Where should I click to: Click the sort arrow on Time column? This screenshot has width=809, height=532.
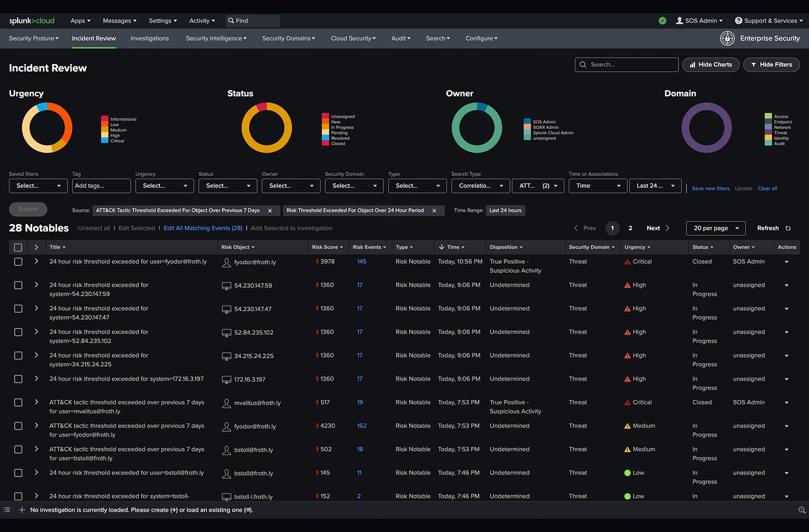(442, 247)
